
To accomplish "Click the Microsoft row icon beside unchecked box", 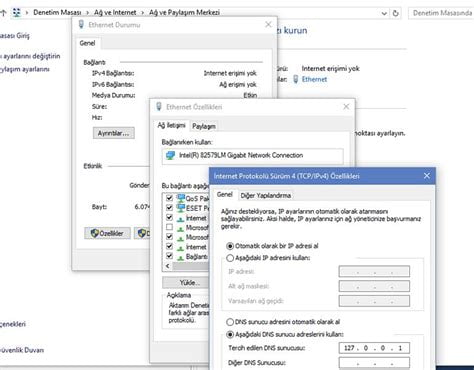I will tap(180, 228).
